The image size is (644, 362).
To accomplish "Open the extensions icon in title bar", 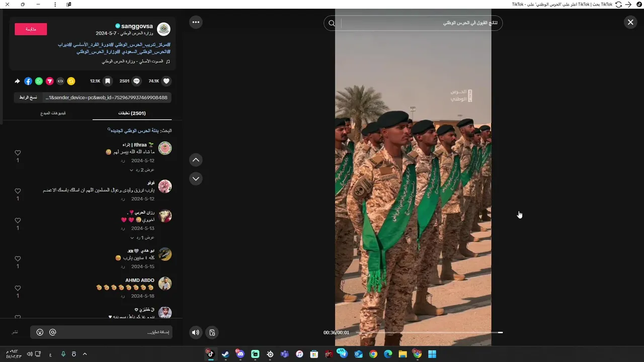I will pyautogui.click(x=69, y=4).
